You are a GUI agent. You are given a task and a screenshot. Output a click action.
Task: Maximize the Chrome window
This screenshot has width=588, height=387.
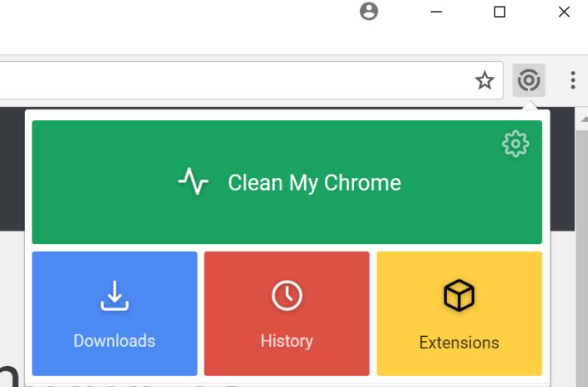tap(499, 12)
